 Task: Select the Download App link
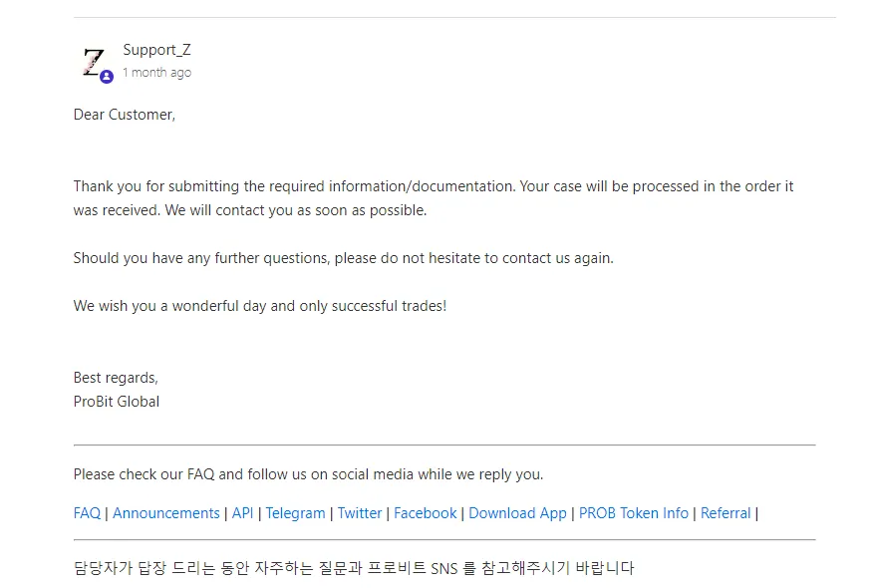[x=517, y=513]
